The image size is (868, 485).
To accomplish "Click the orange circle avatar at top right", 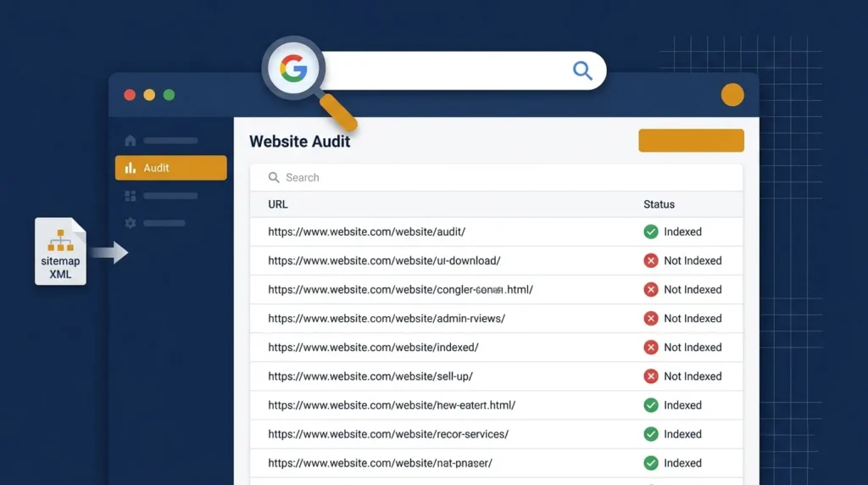I will (732, 95).
